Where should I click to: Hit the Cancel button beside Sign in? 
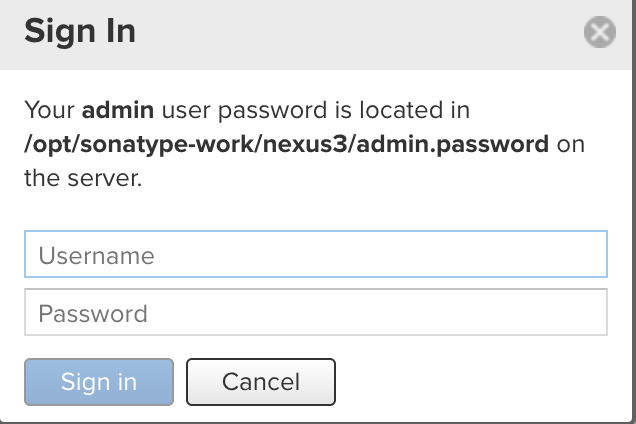[260, 381]
